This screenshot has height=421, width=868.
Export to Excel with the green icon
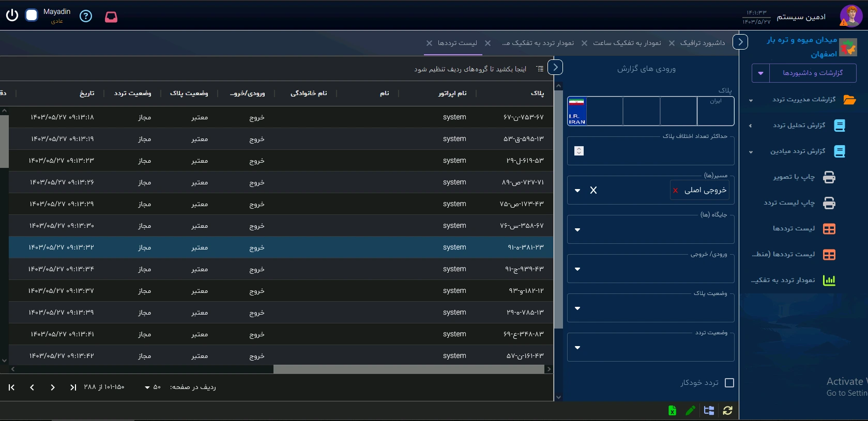coord(672,411)
